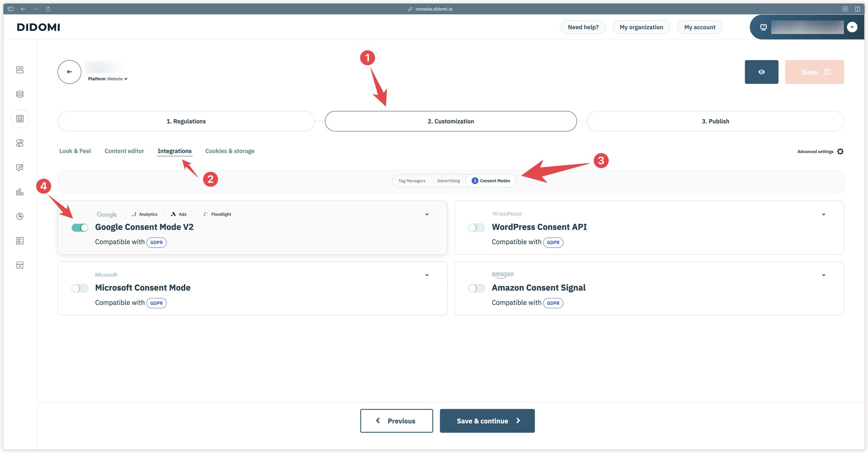Disable the Google Consent Mode V2 toggle

pyautogui.click(x=80, y=228)
